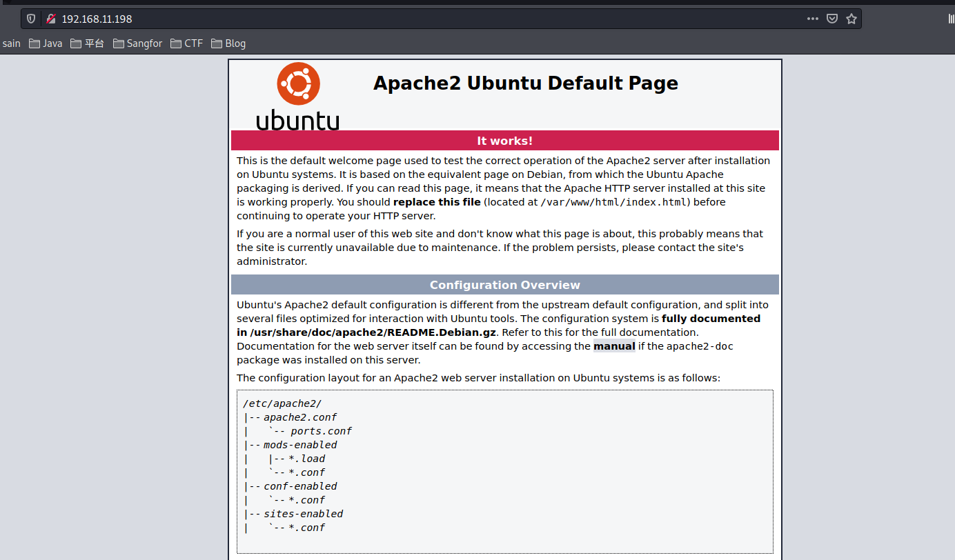Click the insecure connection padlock icon

(x=50, y=19)
